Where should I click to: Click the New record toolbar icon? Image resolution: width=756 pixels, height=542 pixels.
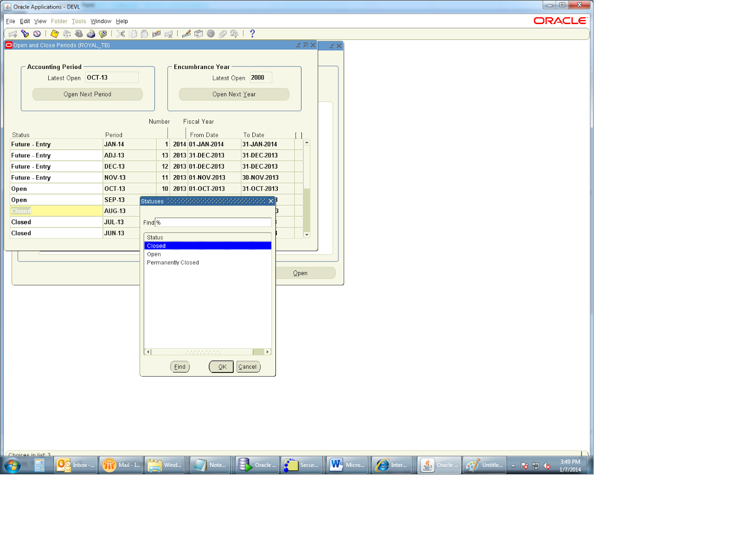tap(13, 34)
